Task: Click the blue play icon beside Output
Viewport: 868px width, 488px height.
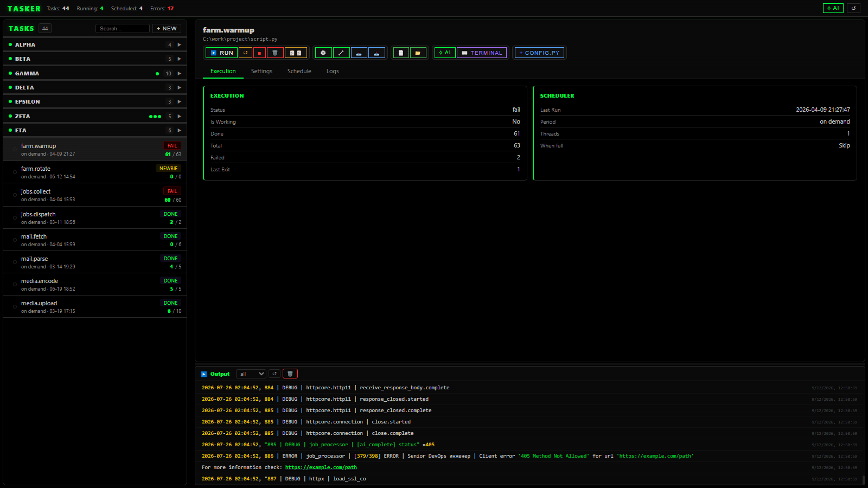Action: coord(204,374)
